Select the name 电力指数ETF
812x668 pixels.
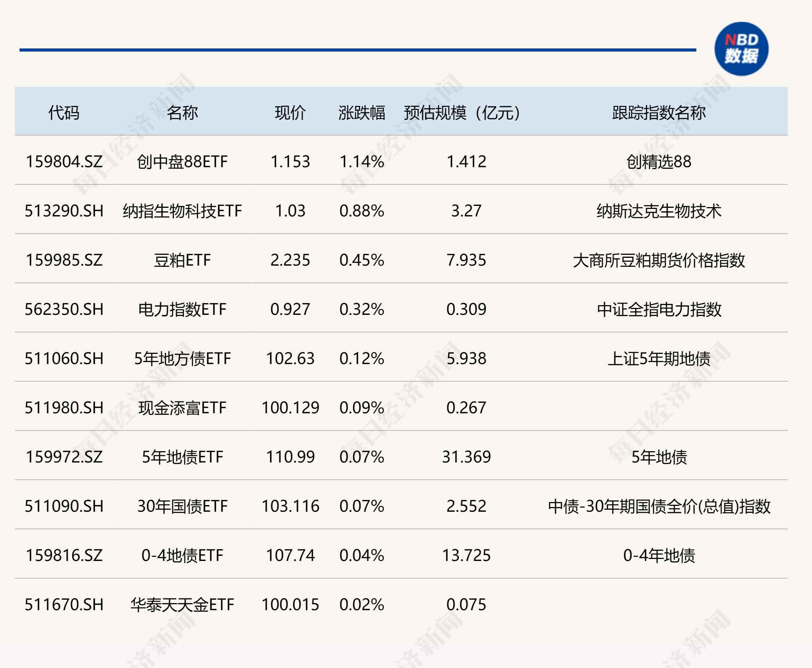(182, 309)
